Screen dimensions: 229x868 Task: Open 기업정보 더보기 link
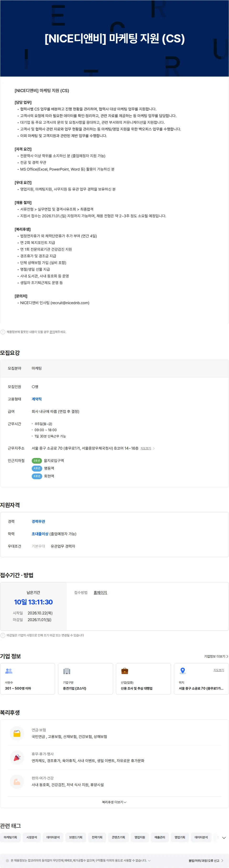pos(216,656)
